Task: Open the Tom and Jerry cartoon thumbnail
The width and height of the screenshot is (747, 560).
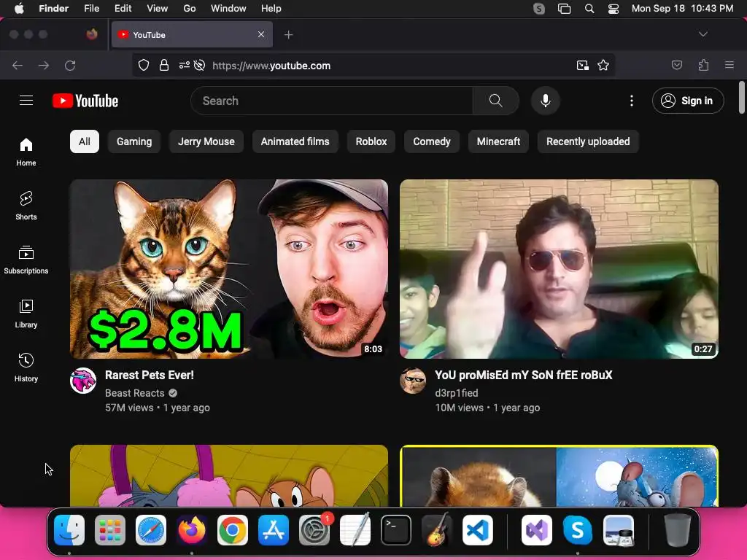Action: 229,475
